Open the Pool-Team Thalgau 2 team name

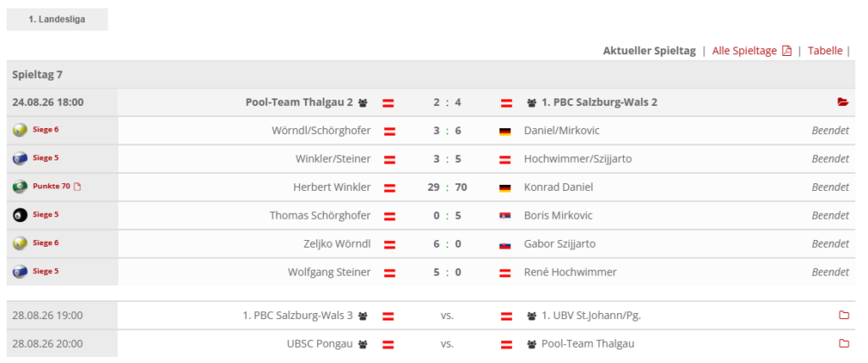(x=299, y=103)
